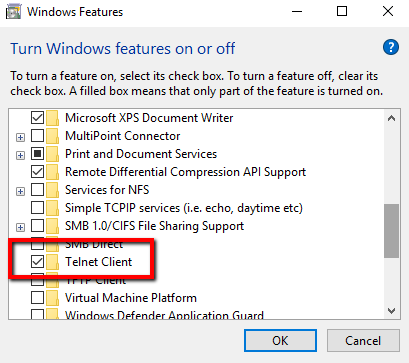Click folder icon beside MultiPoint Connector
Image resolution: width=409 pixels, height=363 pixels.
(x=52, y=136)
